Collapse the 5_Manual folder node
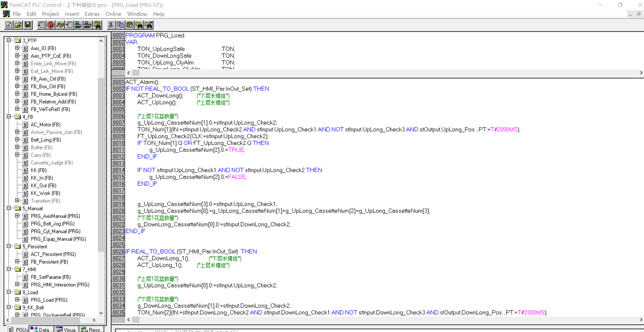644x332 pixels. click(x=9, y=208)
